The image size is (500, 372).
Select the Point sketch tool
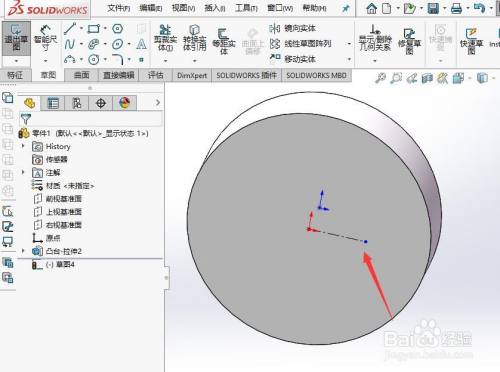(142, 60)
